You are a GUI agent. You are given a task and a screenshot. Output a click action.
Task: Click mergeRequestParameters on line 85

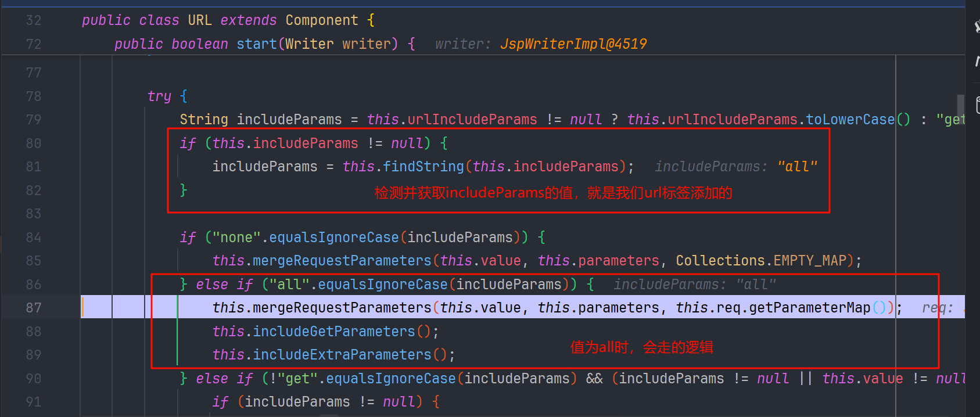[342, 261]
